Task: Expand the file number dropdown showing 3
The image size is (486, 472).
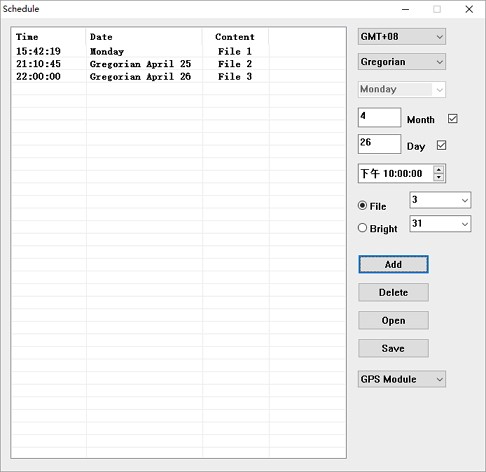Action: [440, 200]
